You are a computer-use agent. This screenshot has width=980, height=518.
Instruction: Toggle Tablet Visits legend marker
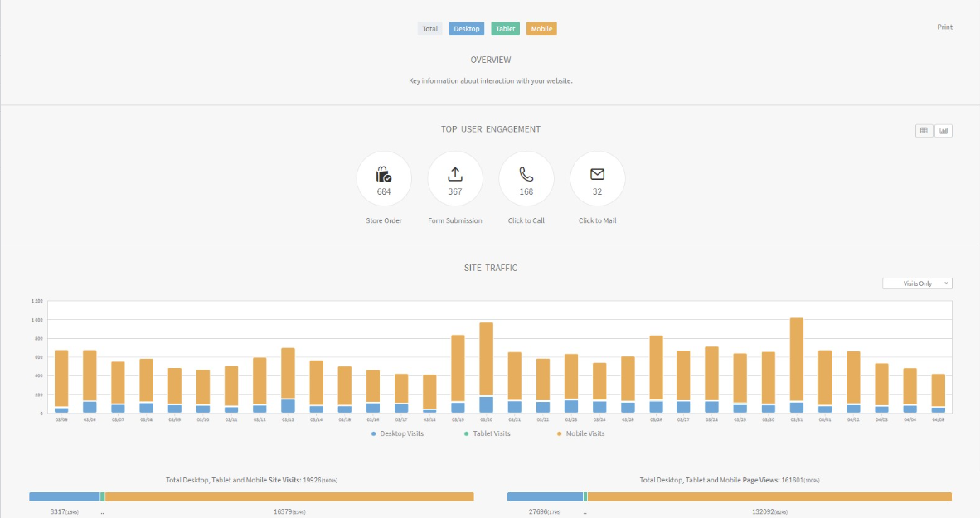coord(466,433)
